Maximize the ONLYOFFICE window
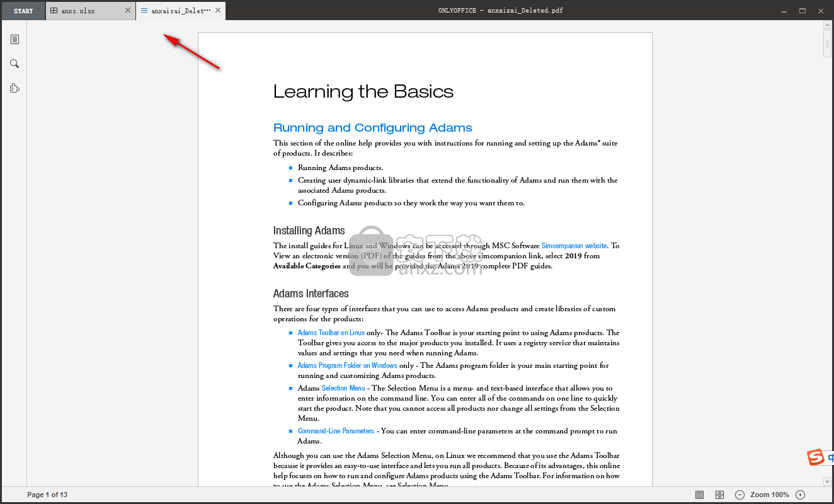Image resolution: width=834 pixels, height=504 pixels. pos(803,11)
